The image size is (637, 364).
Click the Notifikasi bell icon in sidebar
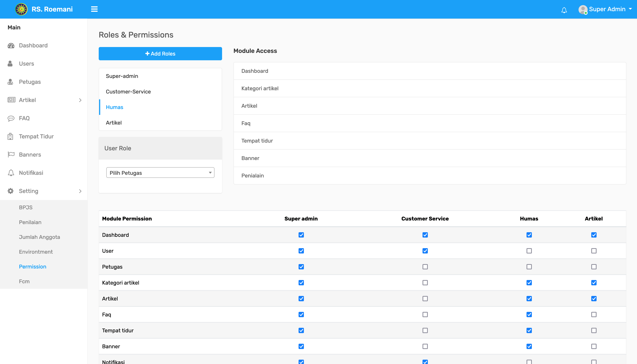11,173
